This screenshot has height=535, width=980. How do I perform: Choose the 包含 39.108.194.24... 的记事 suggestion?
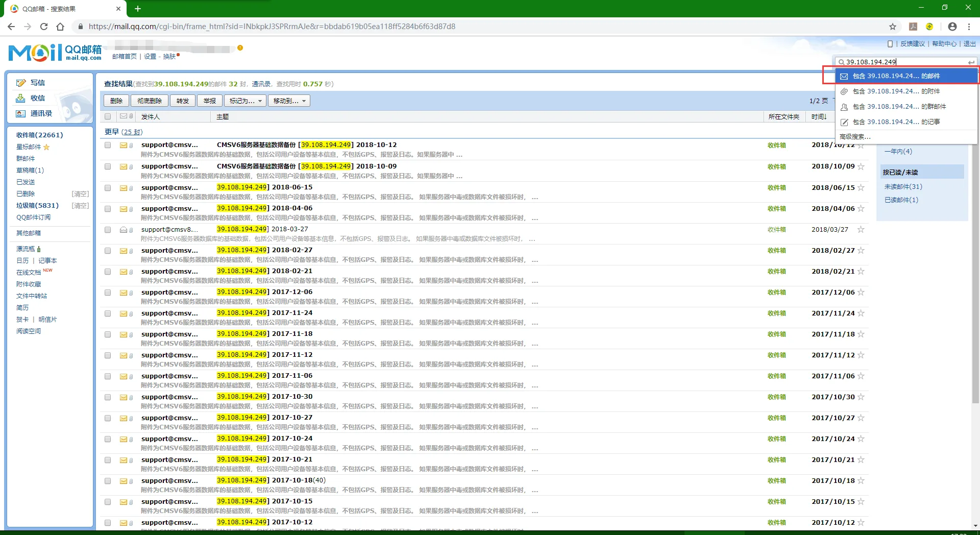[x=906, y=122]
